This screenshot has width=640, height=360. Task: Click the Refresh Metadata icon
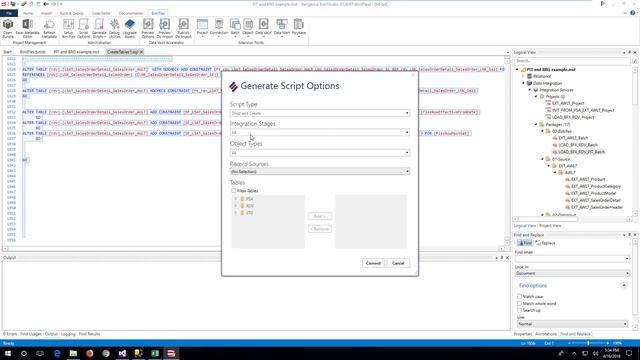pyautogui.click(x=49, y=28)
